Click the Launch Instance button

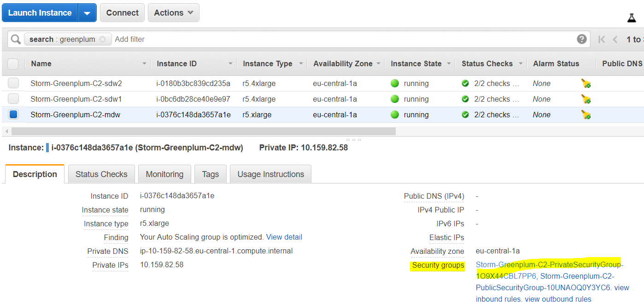click(40, 13)
